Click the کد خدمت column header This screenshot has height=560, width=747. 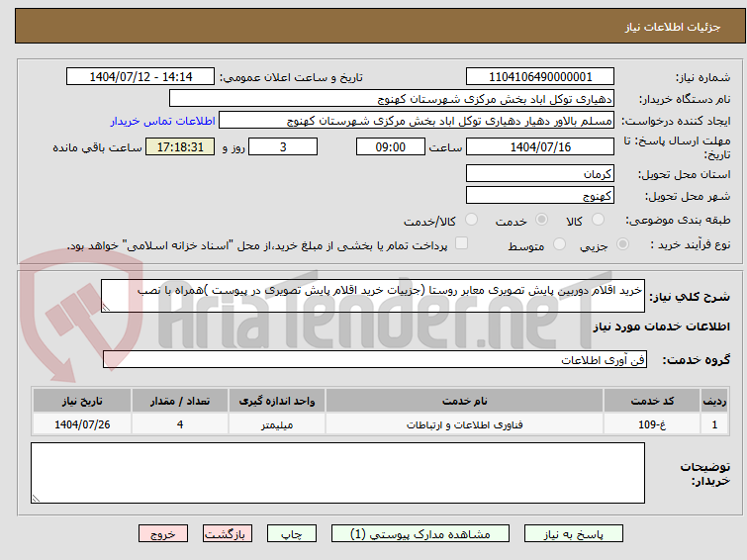(x=651, y=401)
